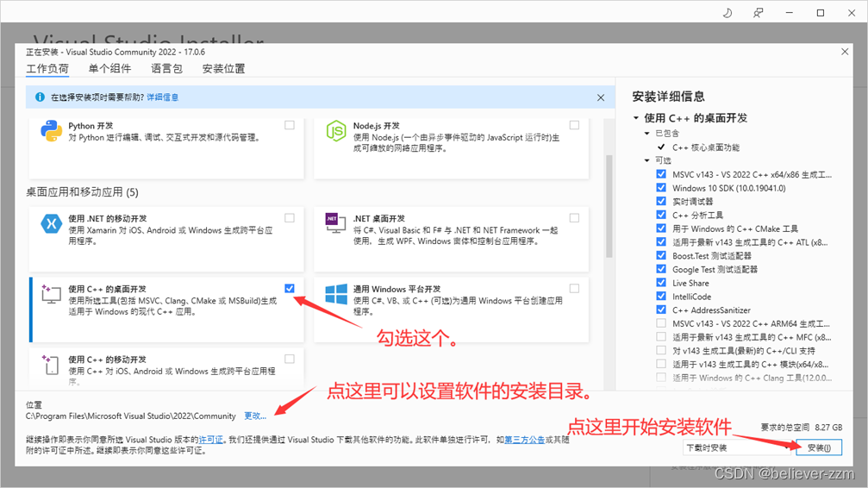
Task: Uncheck C++ AddressSanitizer component
Action: click(661, 310)
